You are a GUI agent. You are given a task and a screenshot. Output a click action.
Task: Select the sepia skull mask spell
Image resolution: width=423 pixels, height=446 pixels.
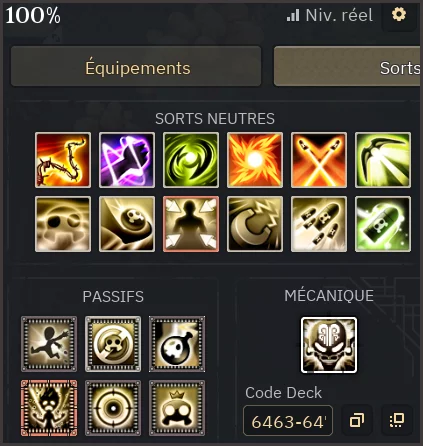pos(63,224)
